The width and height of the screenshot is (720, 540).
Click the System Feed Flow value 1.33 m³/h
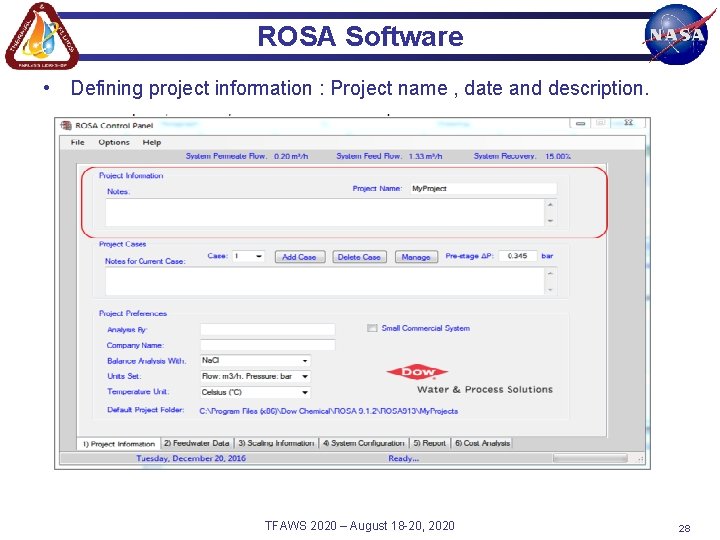426,156
